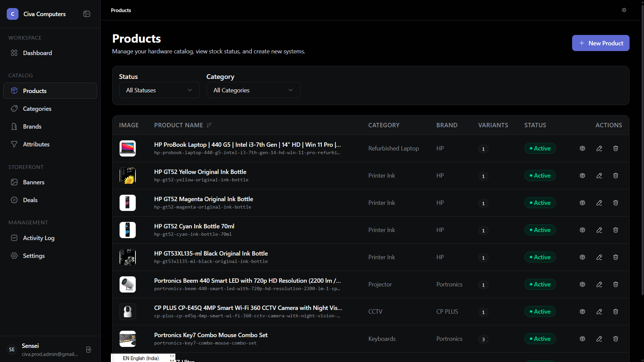The height and width of the screenshot is (362, 644).
Task: Delete CP PLUS CCTV Camera product
Action: 615,312
